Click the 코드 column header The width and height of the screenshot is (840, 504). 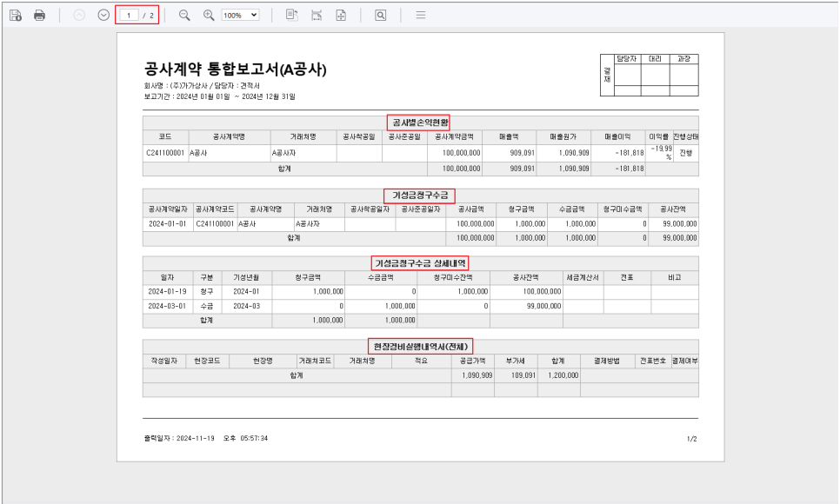pos(165,137)
